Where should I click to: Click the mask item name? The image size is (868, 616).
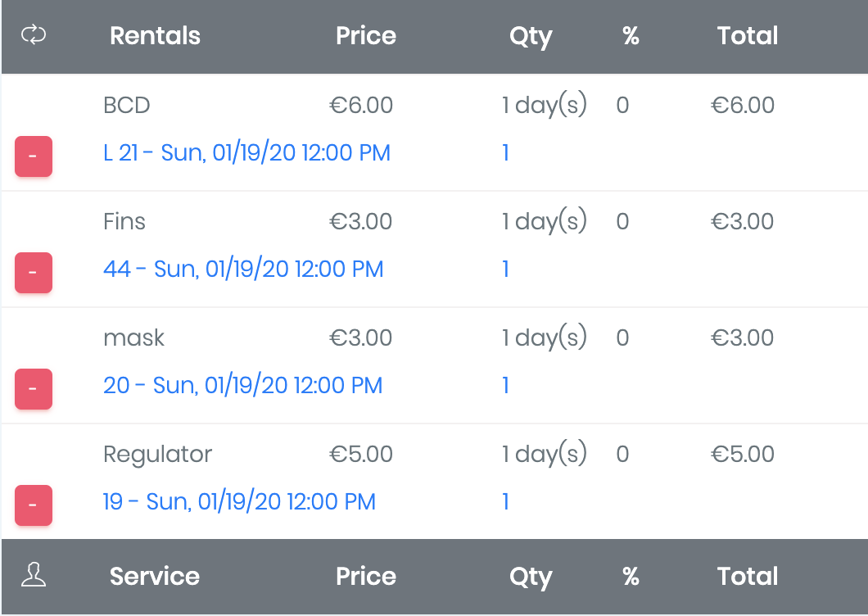coord(133,337)
